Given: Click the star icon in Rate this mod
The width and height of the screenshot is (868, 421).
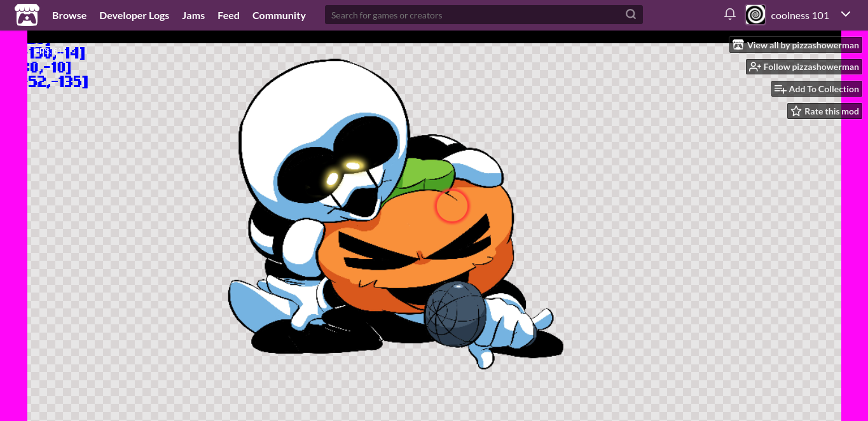Looking at the screenshot, I should [x=796, y=111].
